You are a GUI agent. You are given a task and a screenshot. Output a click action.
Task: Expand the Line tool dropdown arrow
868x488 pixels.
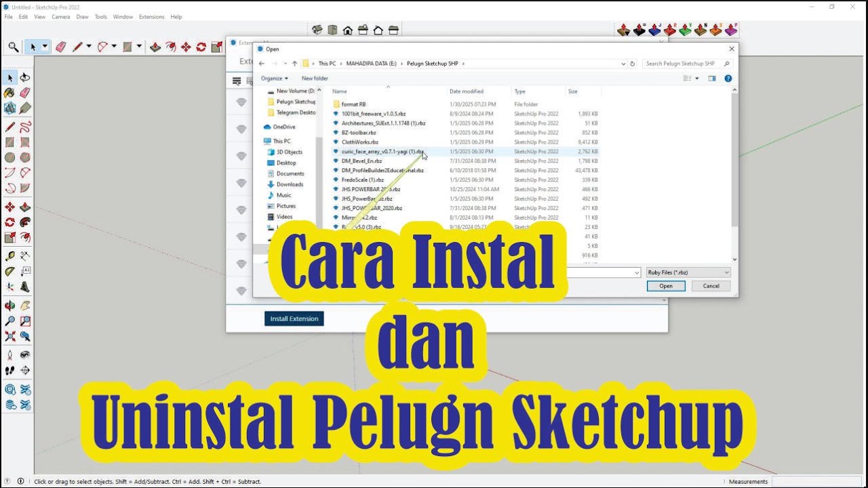pyautogui.click(x=89, y=47)
